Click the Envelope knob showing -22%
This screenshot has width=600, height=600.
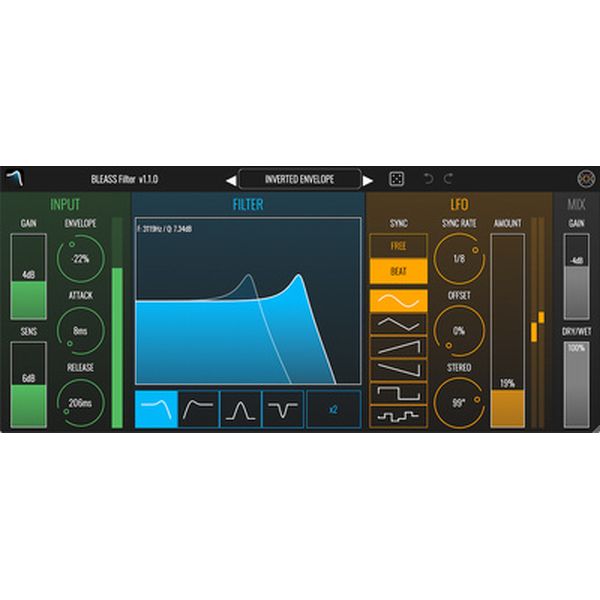tap(81, 259)
